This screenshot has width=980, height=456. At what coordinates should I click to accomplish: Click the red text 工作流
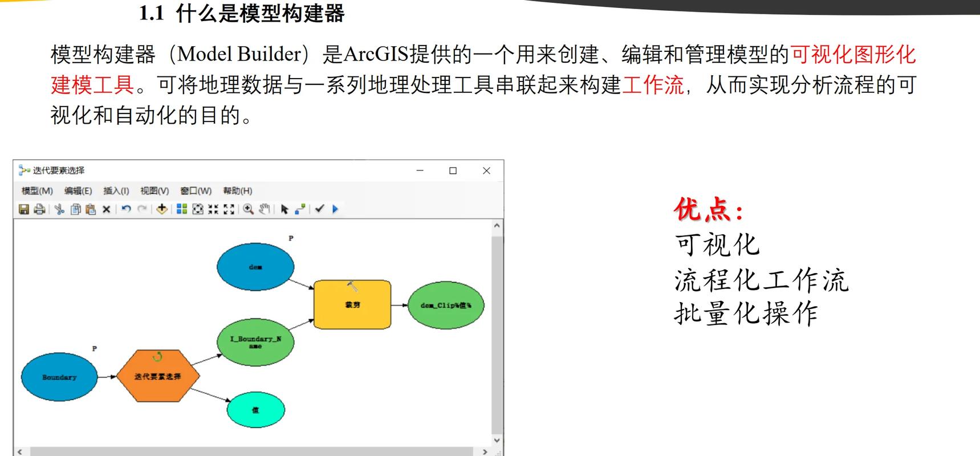click(x=653, y=85)
